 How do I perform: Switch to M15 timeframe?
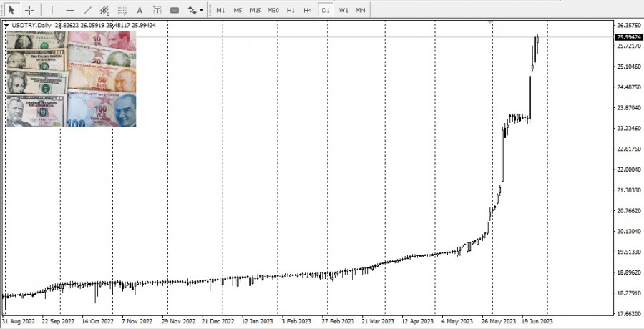coord(255,10)
